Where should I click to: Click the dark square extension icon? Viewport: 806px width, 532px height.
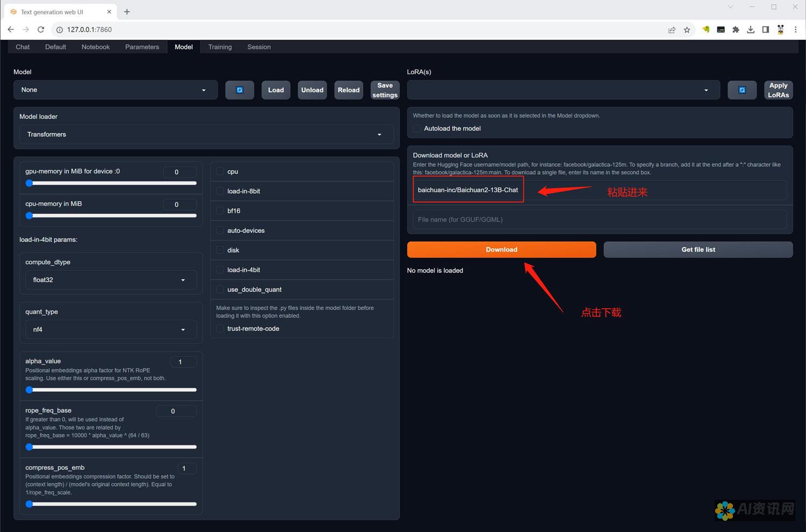click(721, 30)
